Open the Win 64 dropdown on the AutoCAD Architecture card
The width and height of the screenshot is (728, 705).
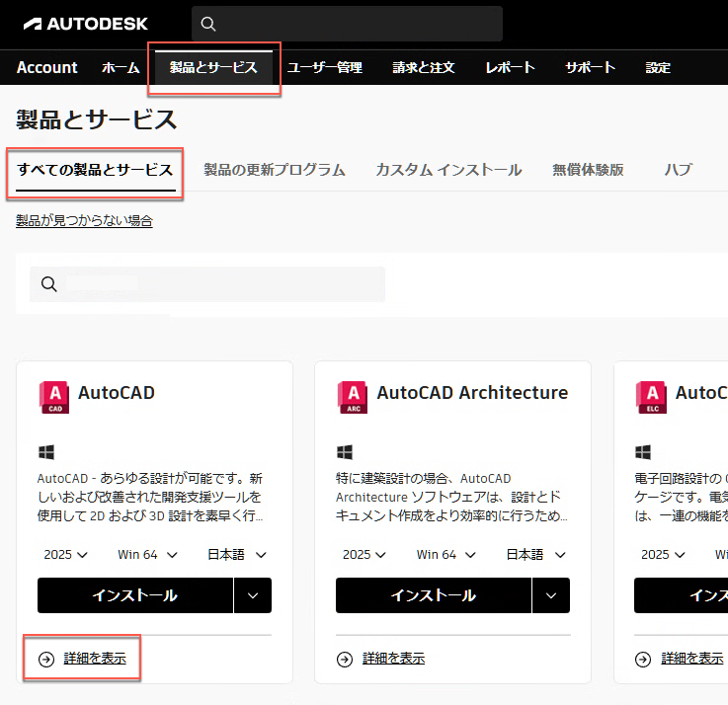446,555
